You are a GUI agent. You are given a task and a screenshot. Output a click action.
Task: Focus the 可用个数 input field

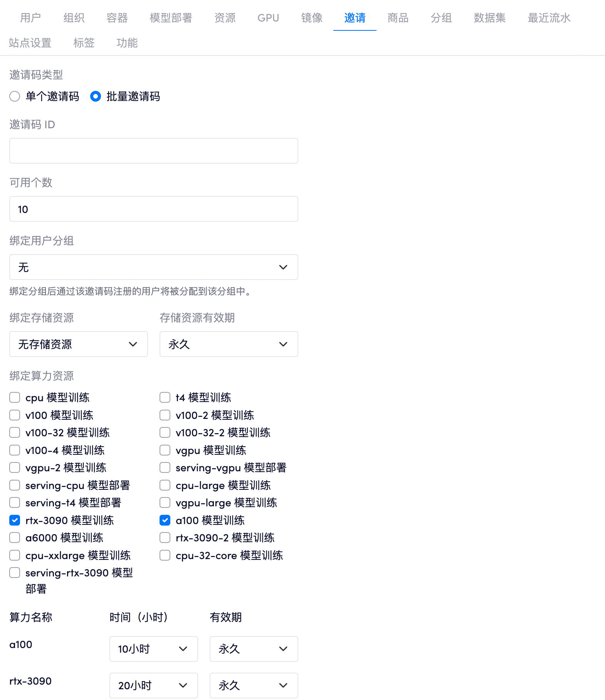pos(153,209)
